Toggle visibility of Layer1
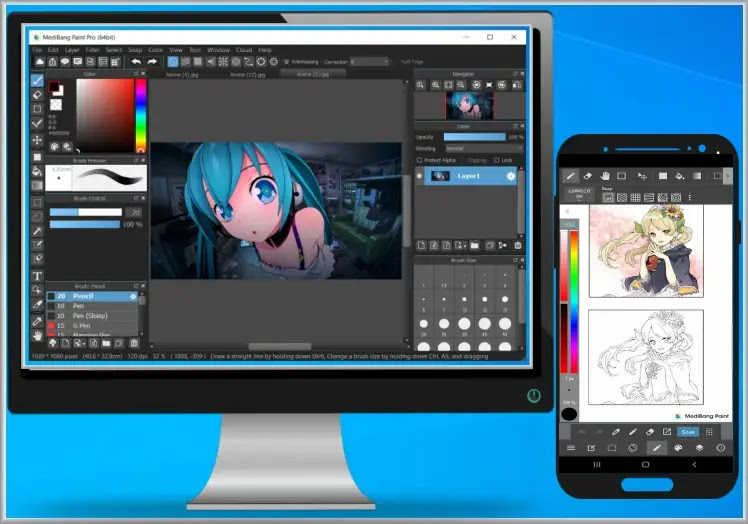The width and height of the screenshot is (748, 524). click(419, 176)
